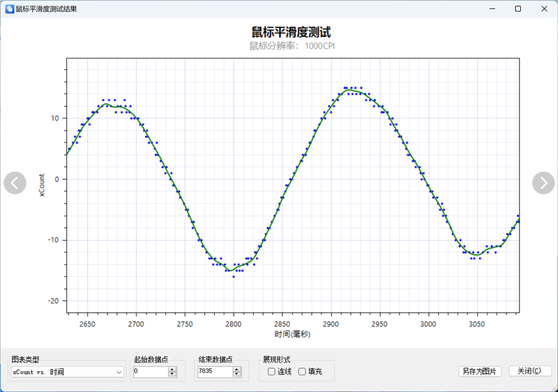Click the 时间(毫秒) x-axis label

coord(292,334)
